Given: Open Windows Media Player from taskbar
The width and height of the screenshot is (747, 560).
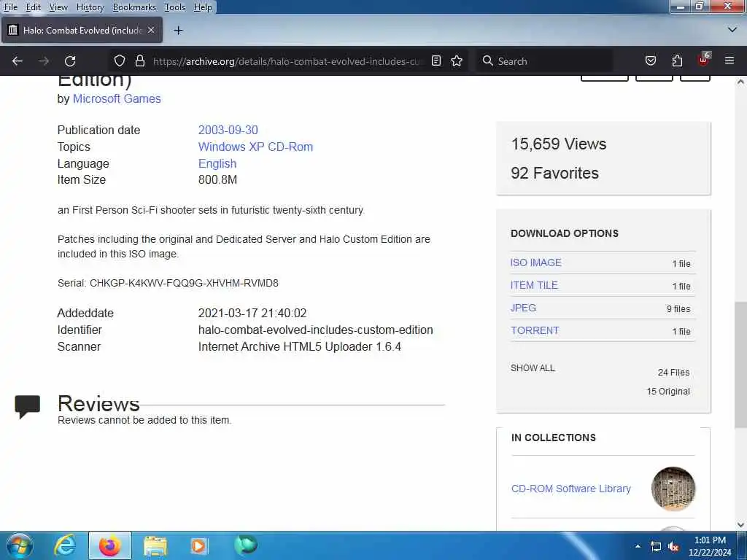Looking at the screenshot, I should click(x=199, y=545).
